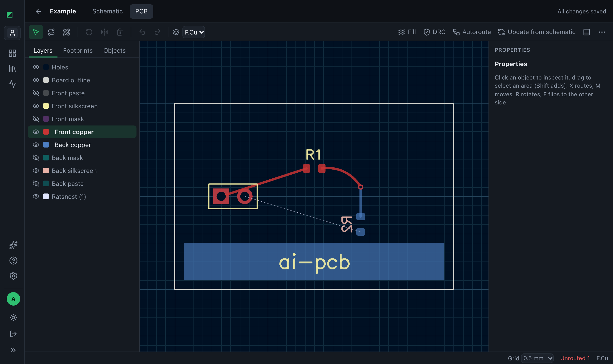Click the trash delete icon
Viewport: 613px width, 364px height.
pyautogui.click(x=120, y=32)
